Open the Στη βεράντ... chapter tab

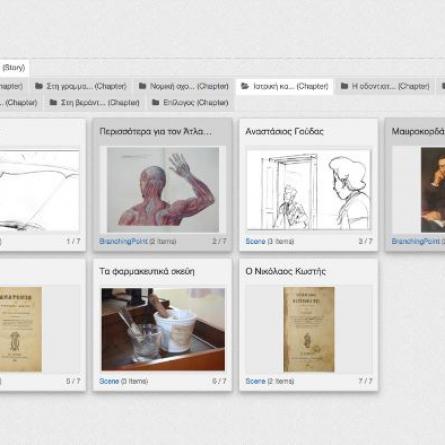coord(94,103)
